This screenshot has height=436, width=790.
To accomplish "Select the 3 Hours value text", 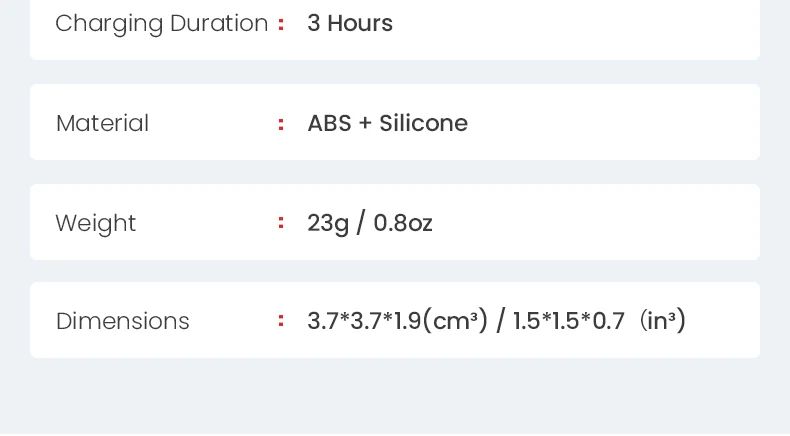I will (350, 23).
